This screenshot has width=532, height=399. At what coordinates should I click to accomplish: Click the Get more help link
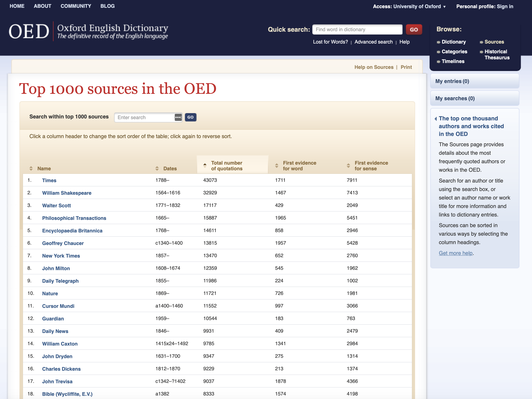tap(456, 253)
